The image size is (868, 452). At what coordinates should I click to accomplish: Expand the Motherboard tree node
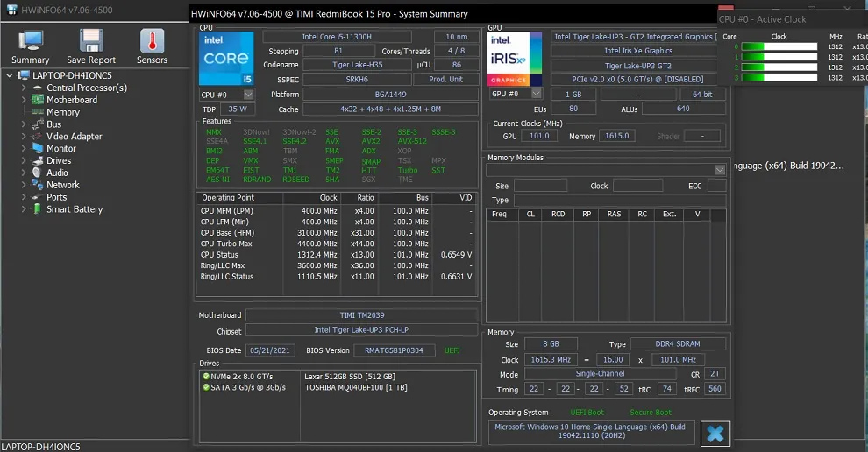click(x=24, y=100)
